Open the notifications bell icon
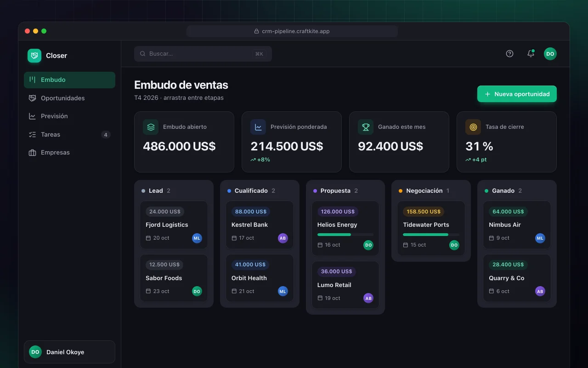The width and height of the screenshot is (588, 368). coord(531,53)
